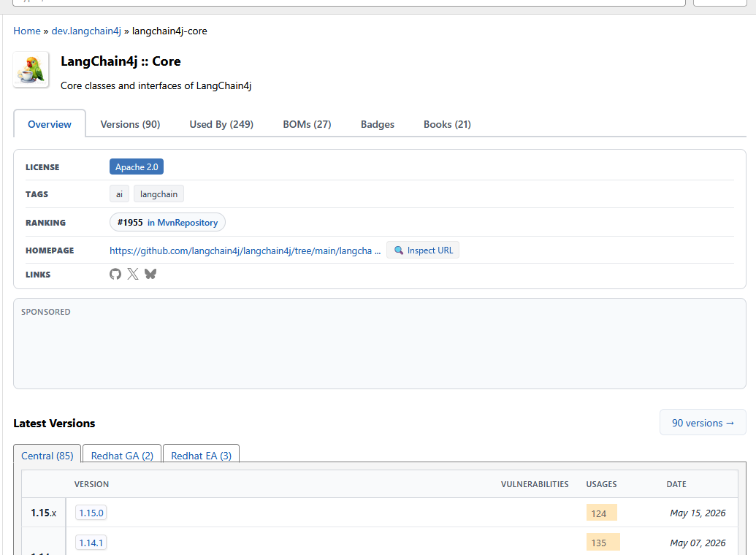Click the 'ai' tag
756x555 pixels.
(119, 194)
